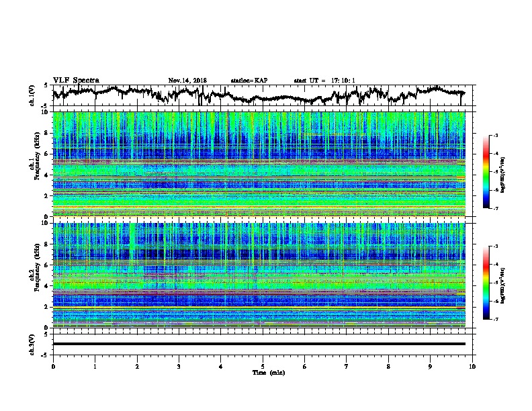Click the ch.1 colorbar '-3' scale value
The width and height of the screenshot is (532, 411).
tap(495, 136)
